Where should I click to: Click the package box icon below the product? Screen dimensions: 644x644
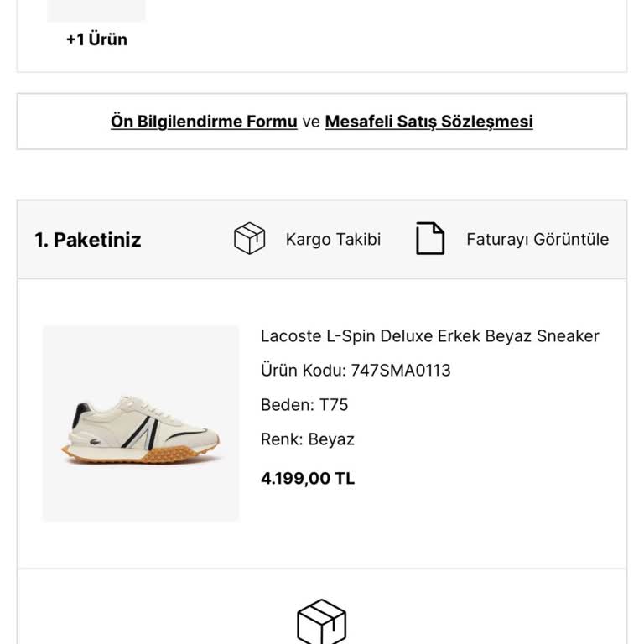[322, 622]
